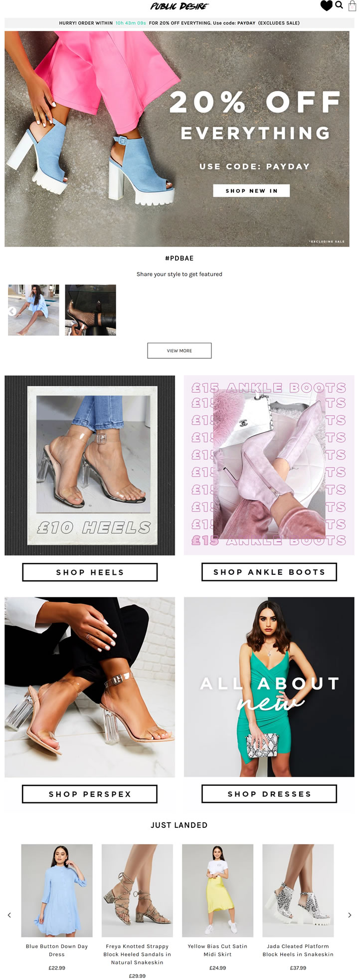Open the wishlist heart icon
The image size is (359, 980).
click(x=326, y=5)
